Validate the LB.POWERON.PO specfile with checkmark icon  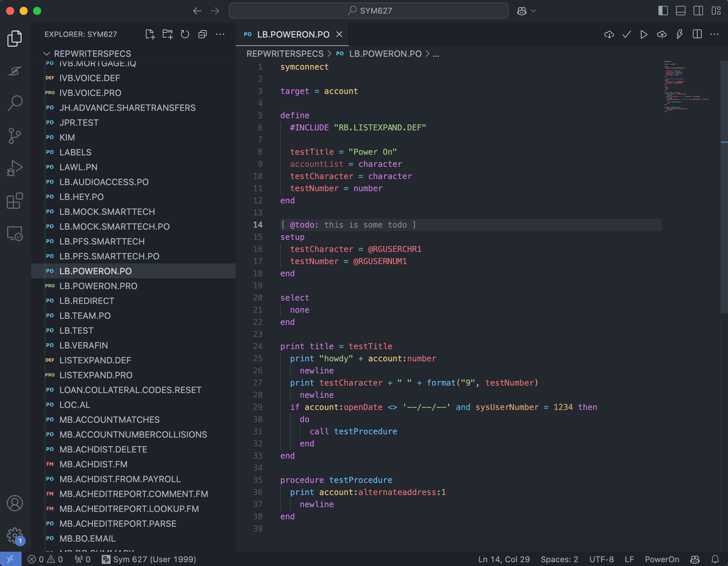pyautogui.click(x=626, y=34)
